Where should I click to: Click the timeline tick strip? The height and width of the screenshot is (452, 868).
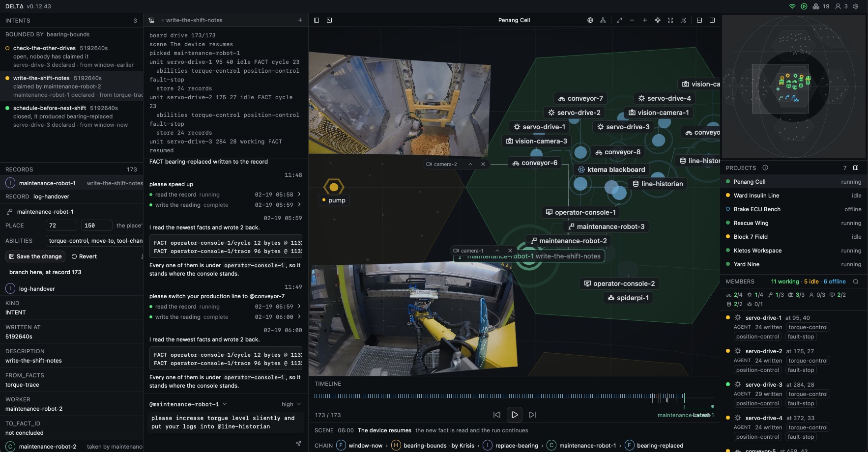499,396
